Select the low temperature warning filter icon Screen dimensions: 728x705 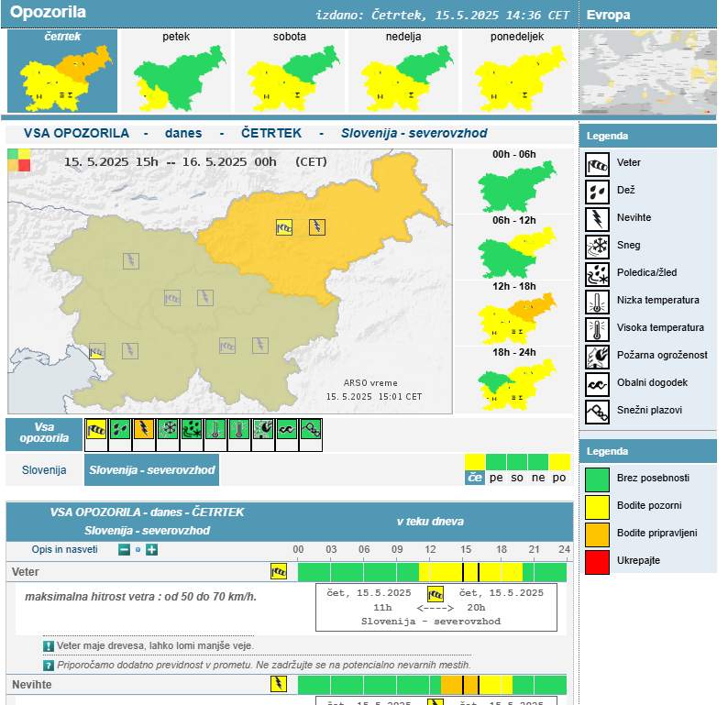[x=215, y=429]
